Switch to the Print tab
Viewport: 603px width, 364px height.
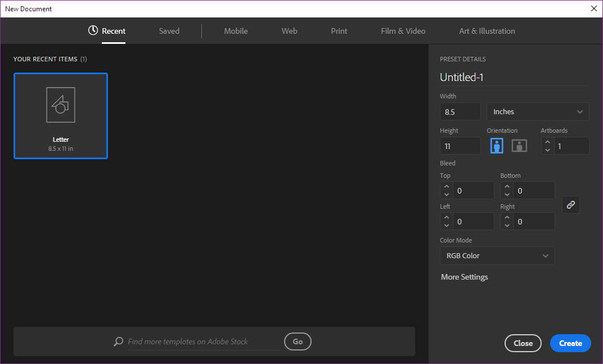(339, 31)
